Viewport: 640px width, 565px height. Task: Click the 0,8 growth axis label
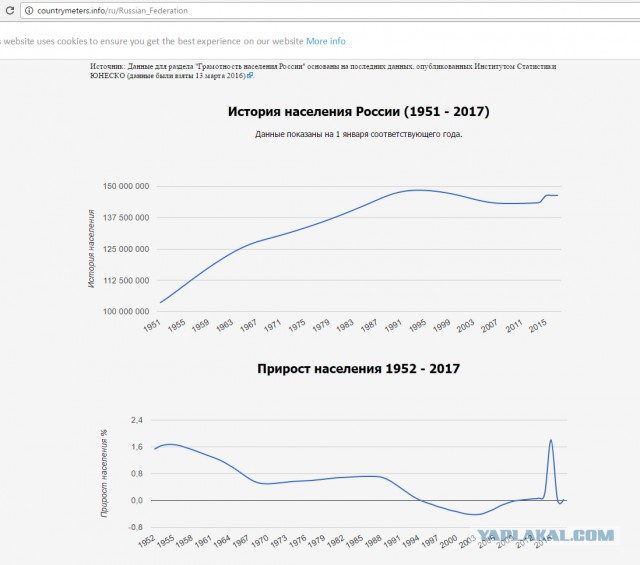click(137, 474)
